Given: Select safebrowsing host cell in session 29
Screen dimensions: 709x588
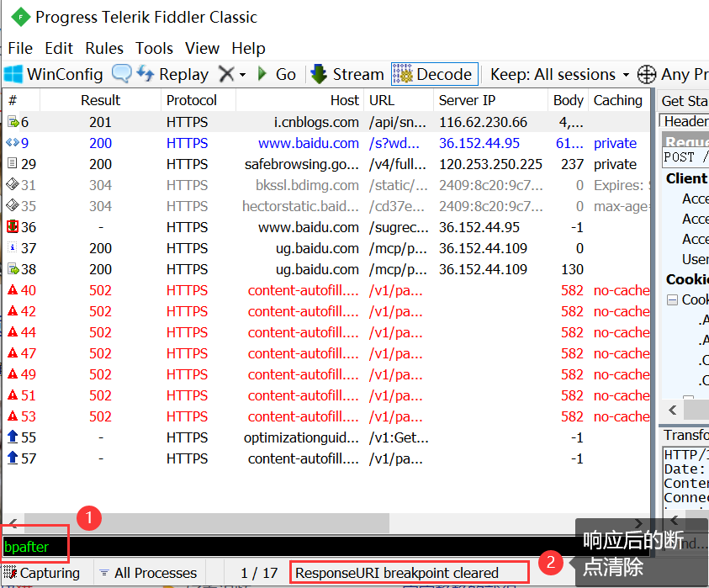Looking at the screenshot, I should (302, 164).
